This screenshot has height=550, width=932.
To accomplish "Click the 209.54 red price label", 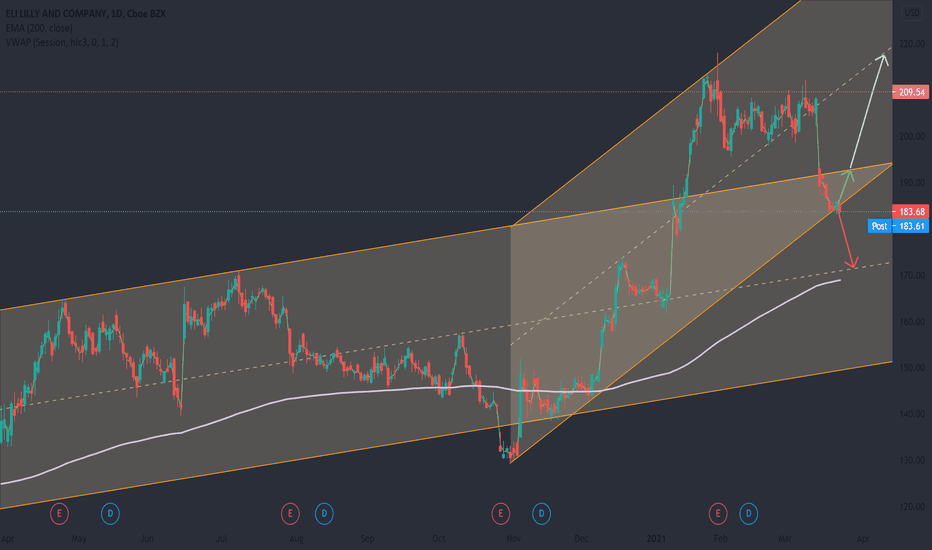I will (911, 92).
